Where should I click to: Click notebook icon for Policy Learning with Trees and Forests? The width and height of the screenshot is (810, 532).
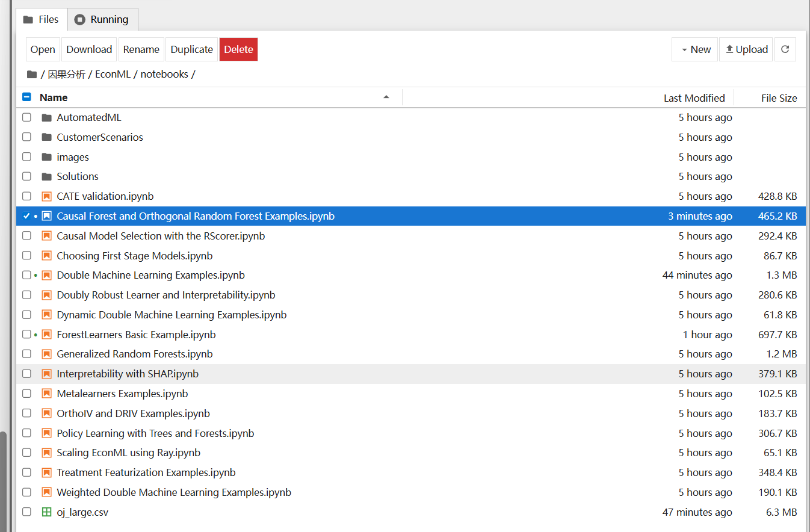click(x=46, y=433)
